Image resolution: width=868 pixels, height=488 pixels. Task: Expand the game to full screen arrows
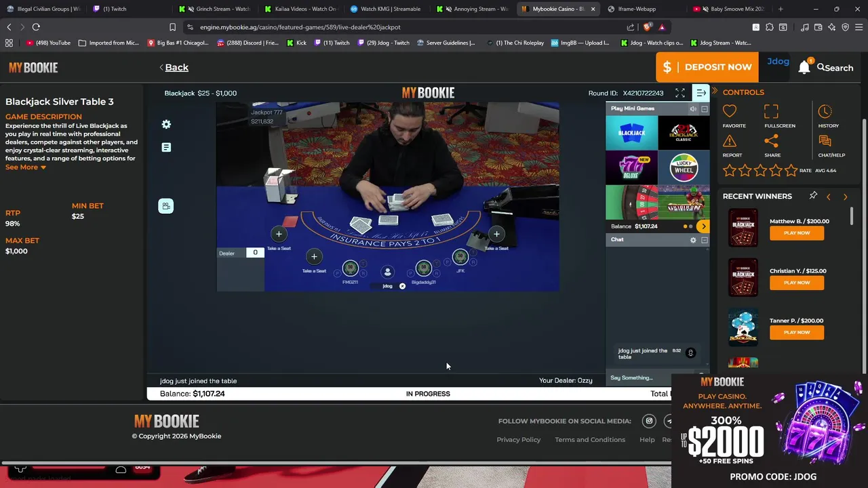pos(680,93)
